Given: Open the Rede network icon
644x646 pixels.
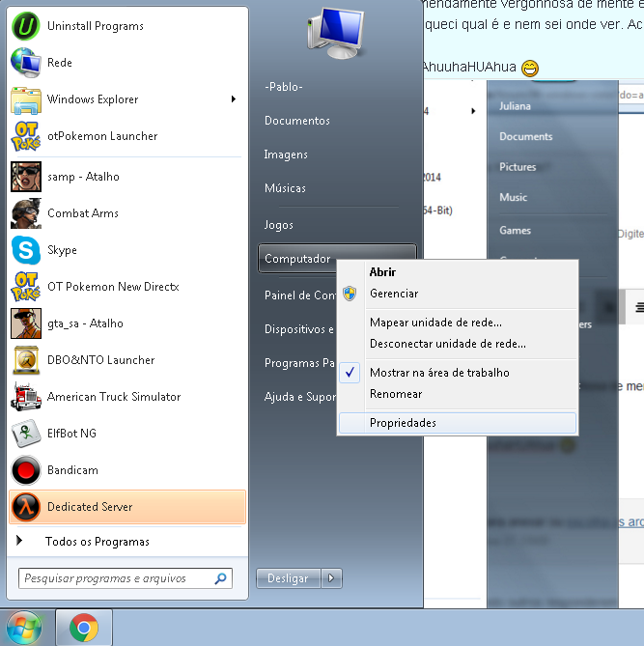Looking at the screenshot, I should (25, 63).
